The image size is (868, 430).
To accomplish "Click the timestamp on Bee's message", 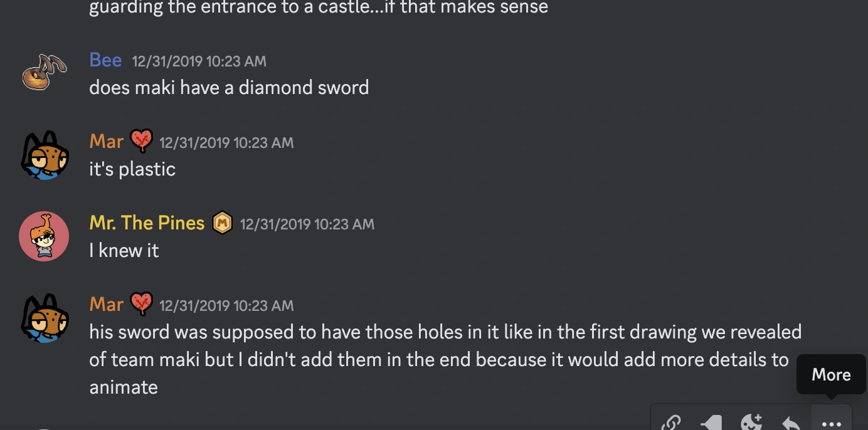I will (x=199, y=61).
